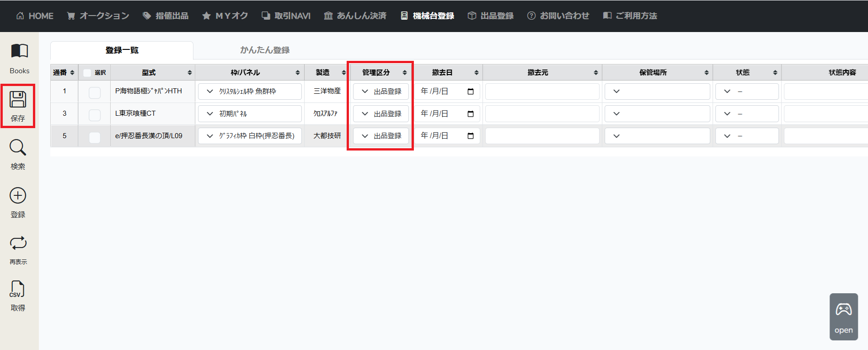Open the Books sidebar icon
The image size is (868, 350).
click(19, 59)
